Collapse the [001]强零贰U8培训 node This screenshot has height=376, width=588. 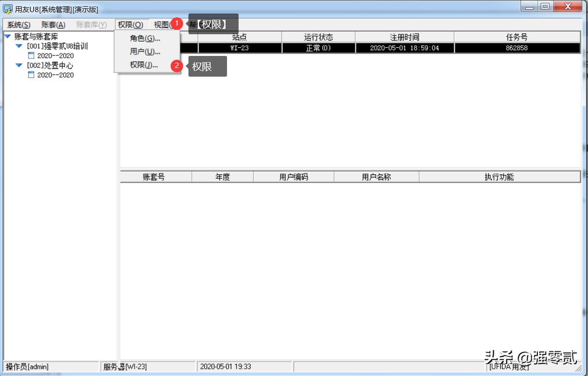tap(18, 46)
